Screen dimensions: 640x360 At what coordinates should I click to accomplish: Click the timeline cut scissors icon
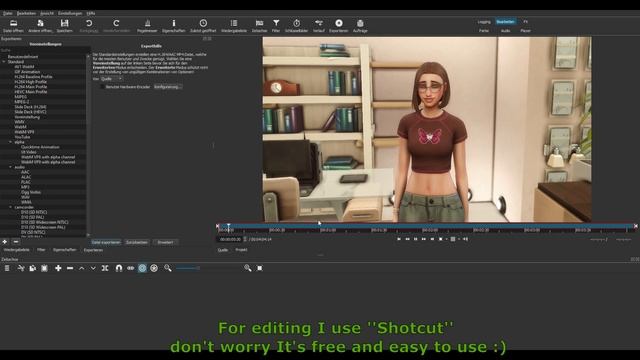(x=20, y=268)
